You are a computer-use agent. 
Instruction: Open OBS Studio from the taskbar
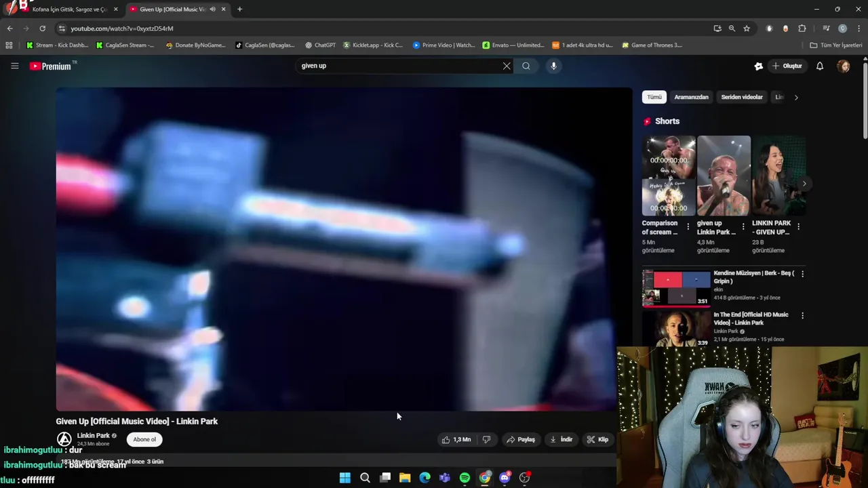[x=524, y=478]
